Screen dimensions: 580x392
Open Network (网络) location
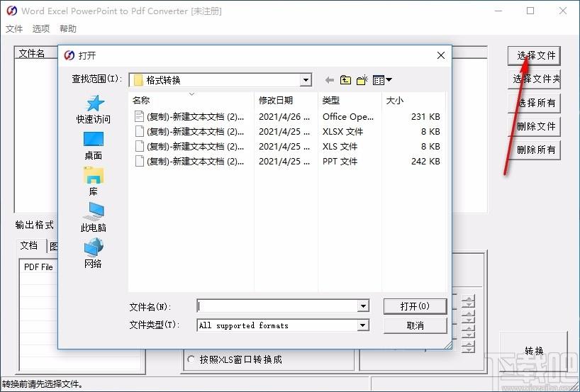(x=93, y=253)
